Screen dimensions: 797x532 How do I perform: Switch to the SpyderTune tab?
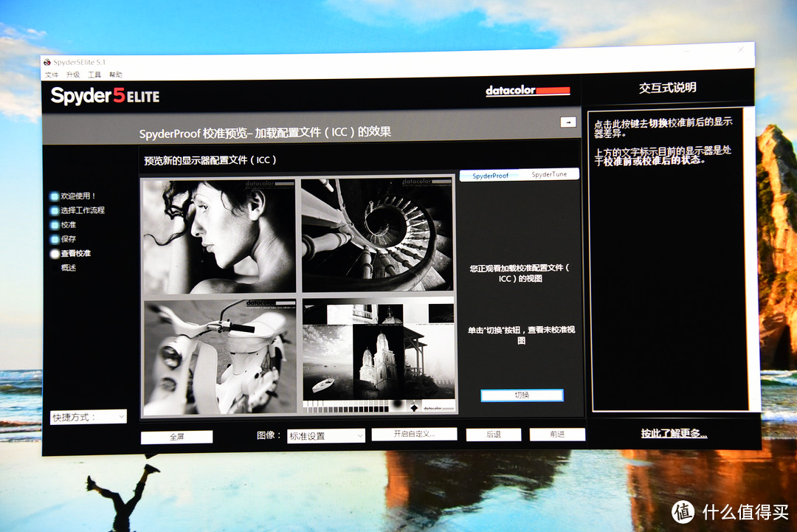(x=549, y=174)
